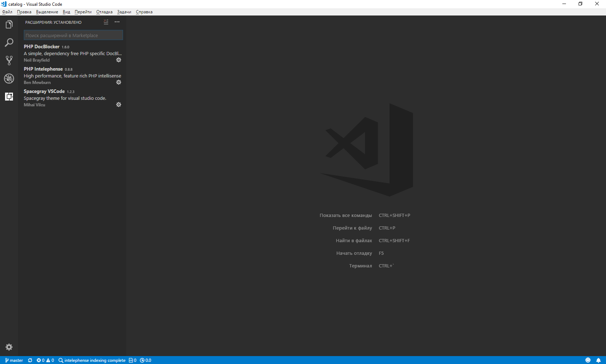The width and height of the screenshot is (606, 364).
Task: Click the master branch in status bar
Action: coord(14,360)
